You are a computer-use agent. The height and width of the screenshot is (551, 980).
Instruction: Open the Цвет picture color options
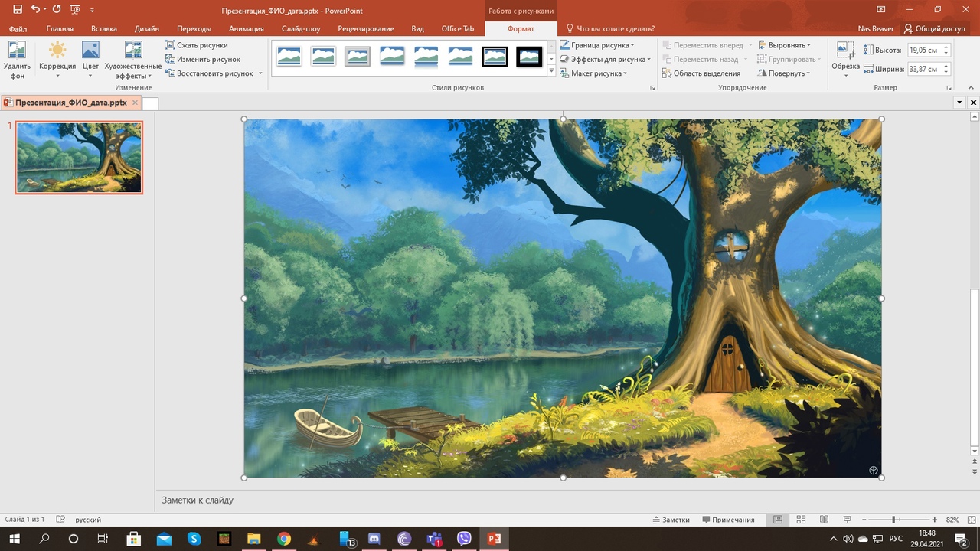(x=90, y=60)
